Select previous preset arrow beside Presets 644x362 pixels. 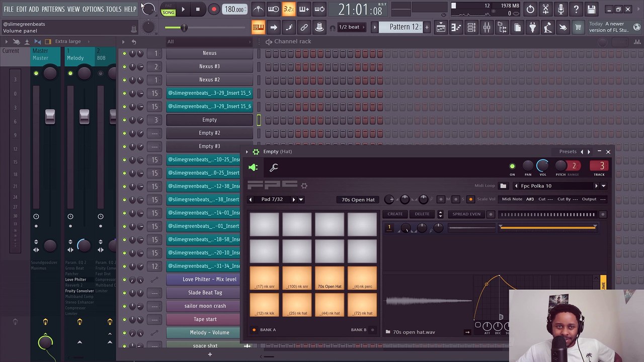pos(582,151)
